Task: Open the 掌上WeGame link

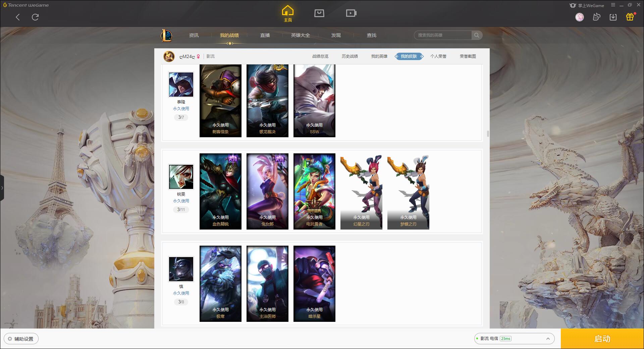Action: pos(587,5)
